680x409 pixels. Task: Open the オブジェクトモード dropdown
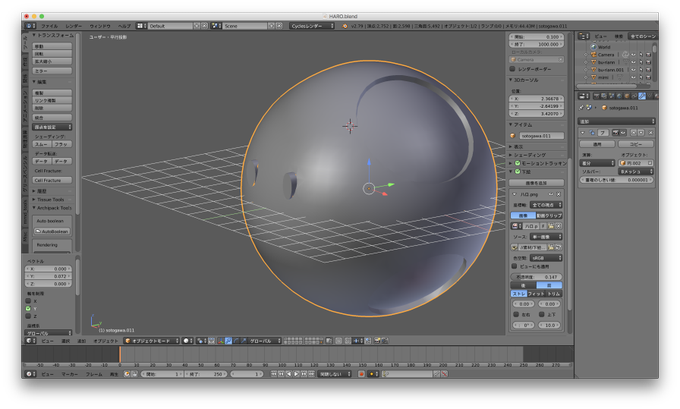152,341
